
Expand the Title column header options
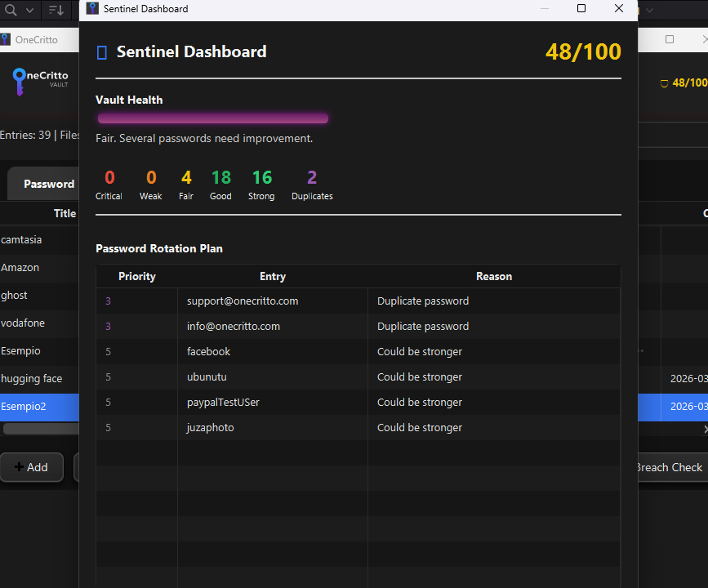[65, 213]
